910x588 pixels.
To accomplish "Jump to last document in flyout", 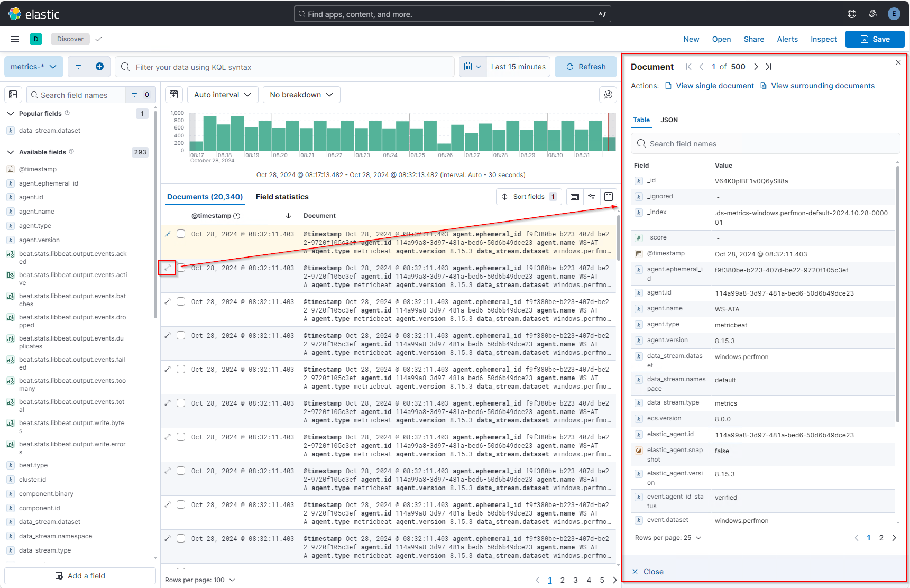I will pos(769,67).
